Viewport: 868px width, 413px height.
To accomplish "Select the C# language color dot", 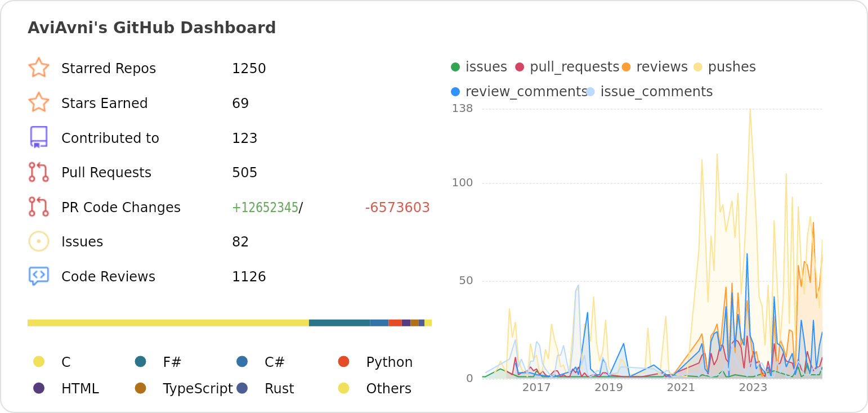I will click(x=242, y=361).
